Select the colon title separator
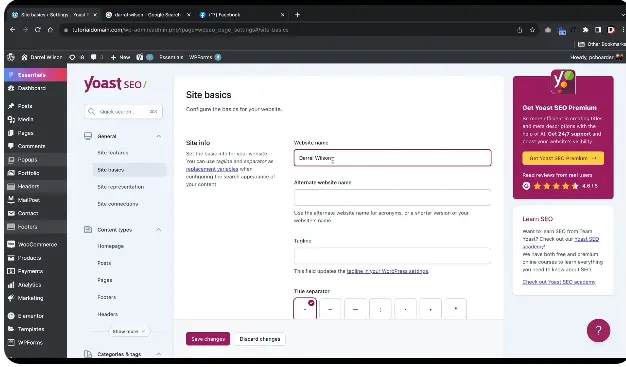Screen dimensions: 626x367 [x=380, y=309]
